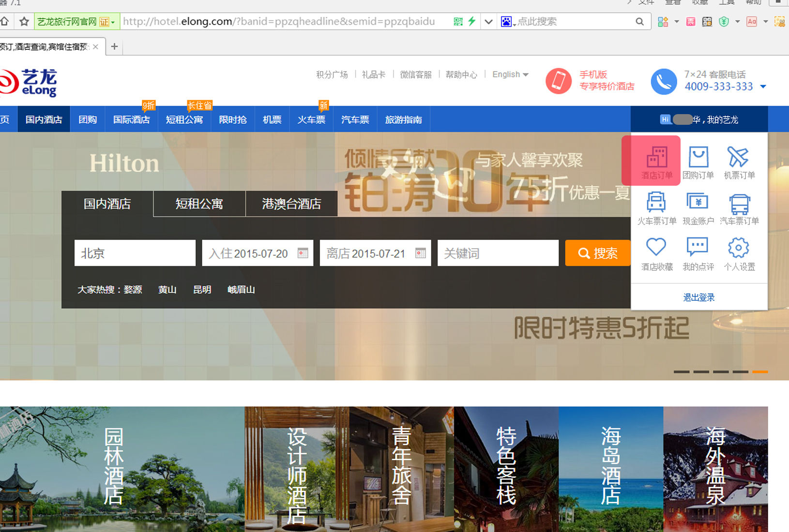Image resolution: width=789 pixels, height=532 pixels.
Task: Click the 搜索 search button
Action: 598,253
